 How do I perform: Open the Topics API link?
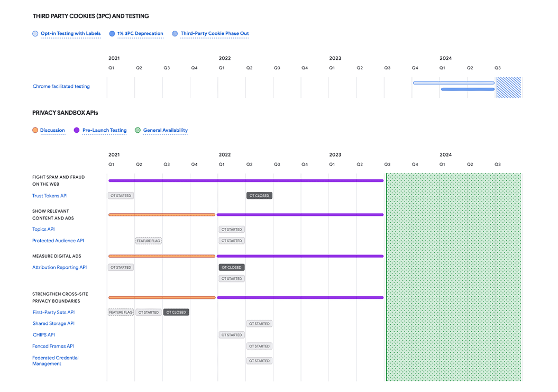43,229
